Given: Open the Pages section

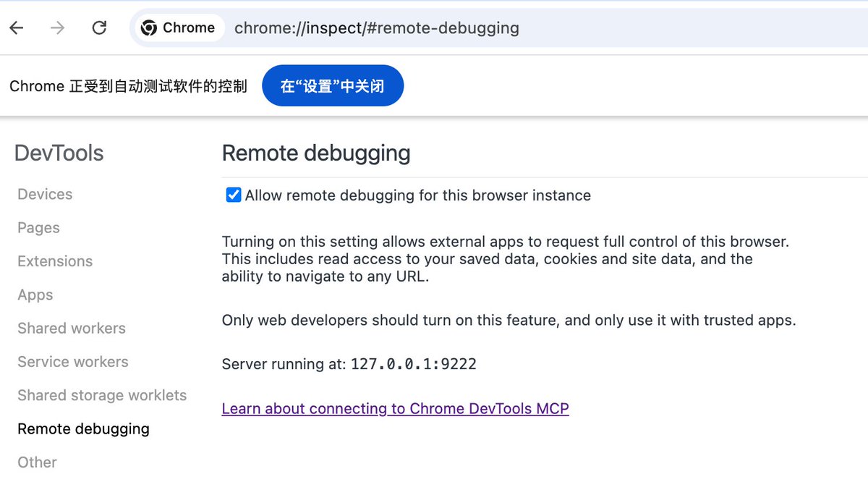Looking at the screenshot, I should 38,228.
